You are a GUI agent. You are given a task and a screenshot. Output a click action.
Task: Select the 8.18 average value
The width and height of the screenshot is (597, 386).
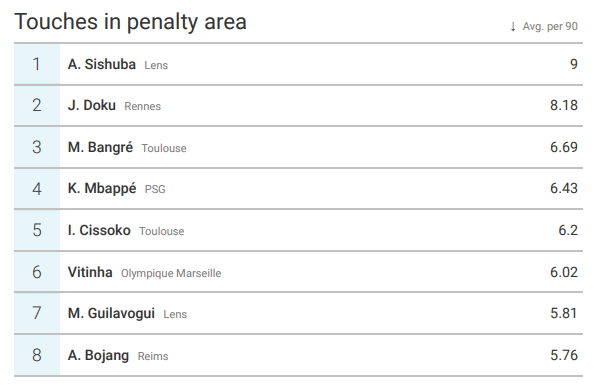tap(564, 105)
